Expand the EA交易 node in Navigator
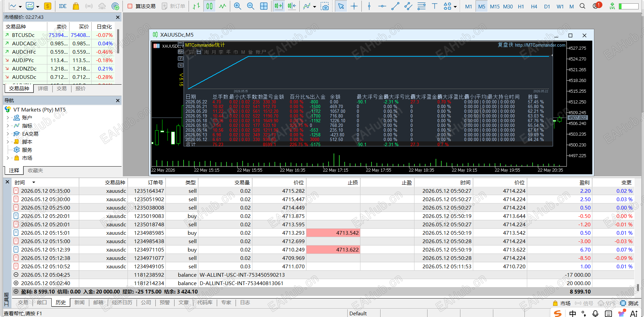This screenshot has width=644, height=317. coord(8,134)
